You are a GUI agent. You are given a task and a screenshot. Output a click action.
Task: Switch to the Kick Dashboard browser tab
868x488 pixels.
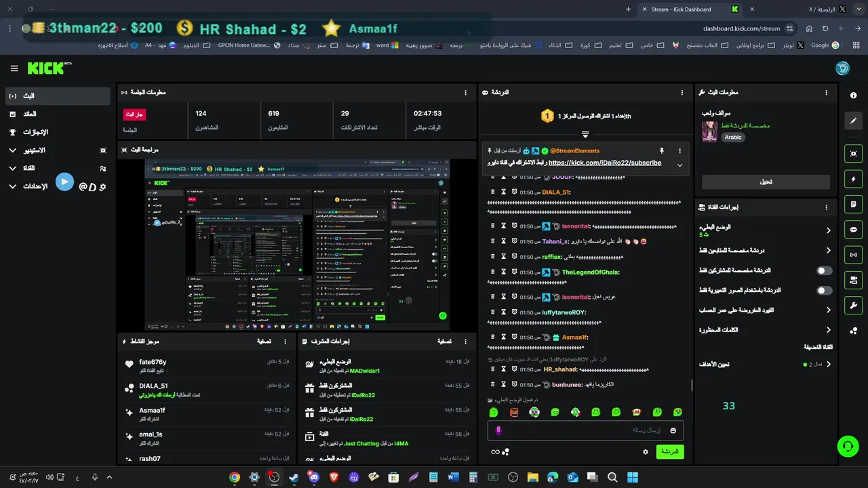(690, 9)
